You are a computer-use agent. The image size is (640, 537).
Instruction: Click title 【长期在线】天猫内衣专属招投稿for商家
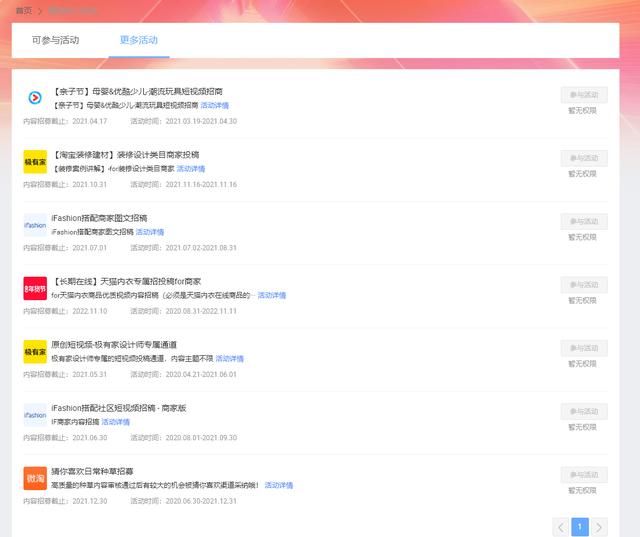127,281
